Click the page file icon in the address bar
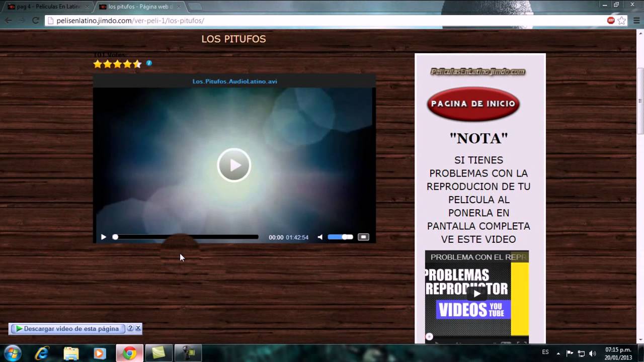Screen dimensions: 644x362 coord(50,21)
